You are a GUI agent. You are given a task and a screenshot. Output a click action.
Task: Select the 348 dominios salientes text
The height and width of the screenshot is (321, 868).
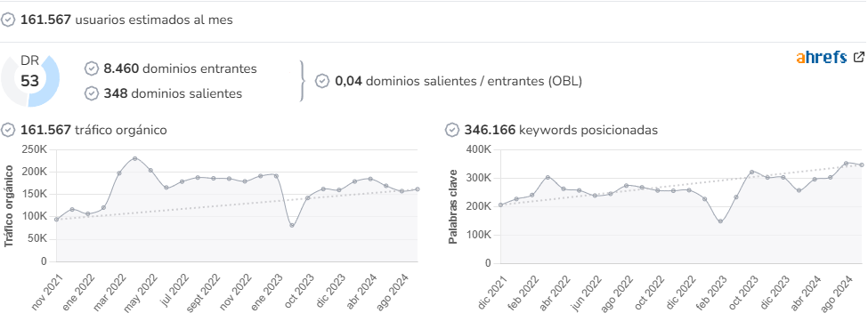coord(173,93)
